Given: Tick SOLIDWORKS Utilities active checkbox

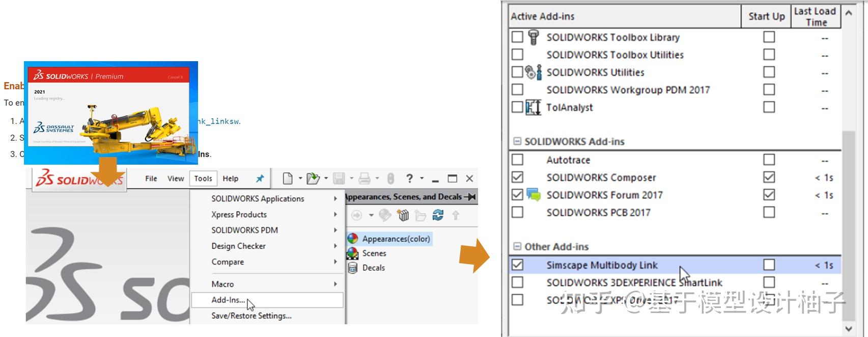Looking at the screenshot, I should pyautogui.click(x=517, y=72).
